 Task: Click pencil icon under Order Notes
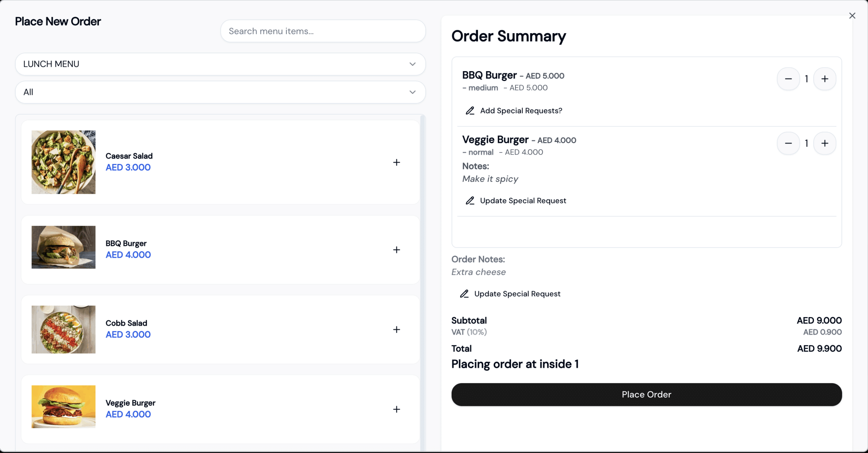(464, 294)
